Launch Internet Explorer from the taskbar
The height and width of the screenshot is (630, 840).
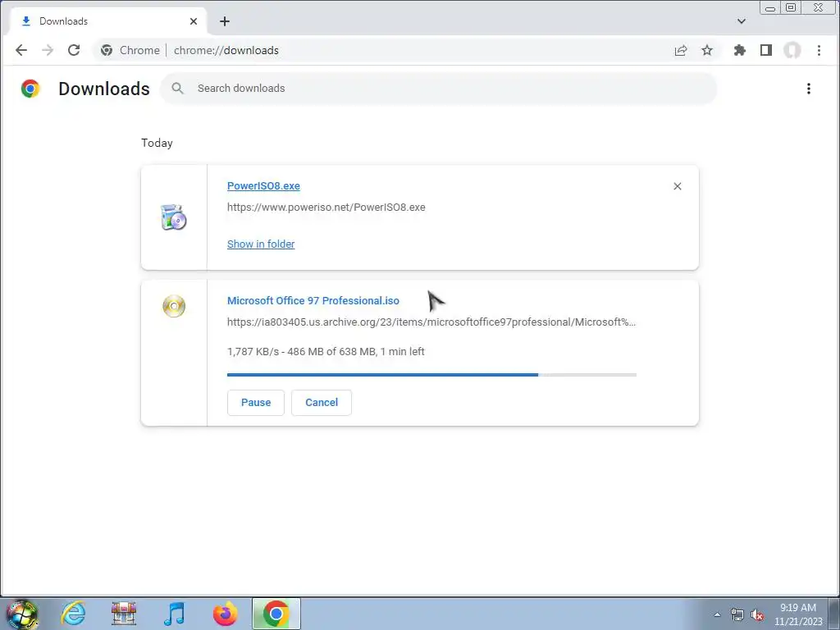tap(73, 614)
